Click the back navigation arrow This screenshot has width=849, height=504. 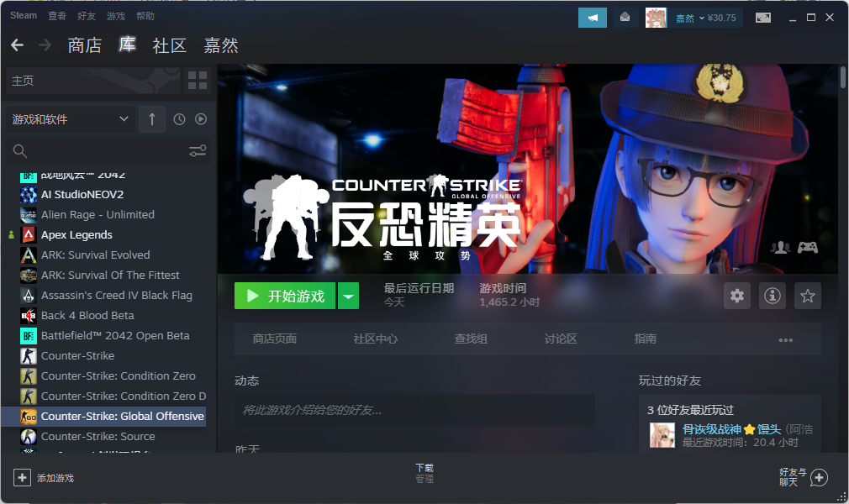[18, 45]
